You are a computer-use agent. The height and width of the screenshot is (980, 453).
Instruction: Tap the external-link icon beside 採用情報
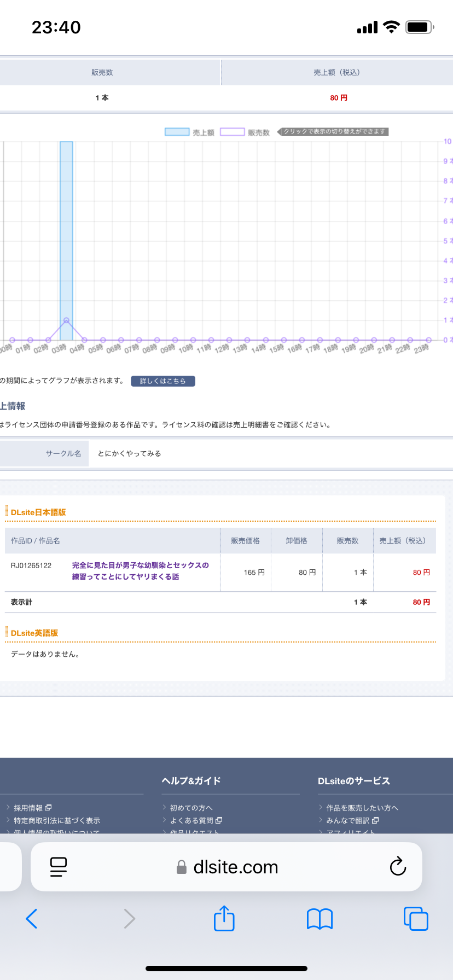coord(48,808)
